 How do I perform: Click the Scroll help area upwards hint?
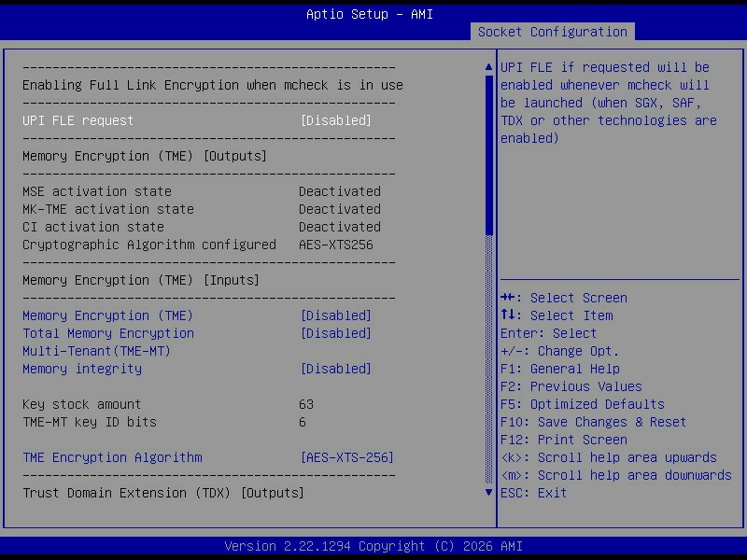[609, 457]
